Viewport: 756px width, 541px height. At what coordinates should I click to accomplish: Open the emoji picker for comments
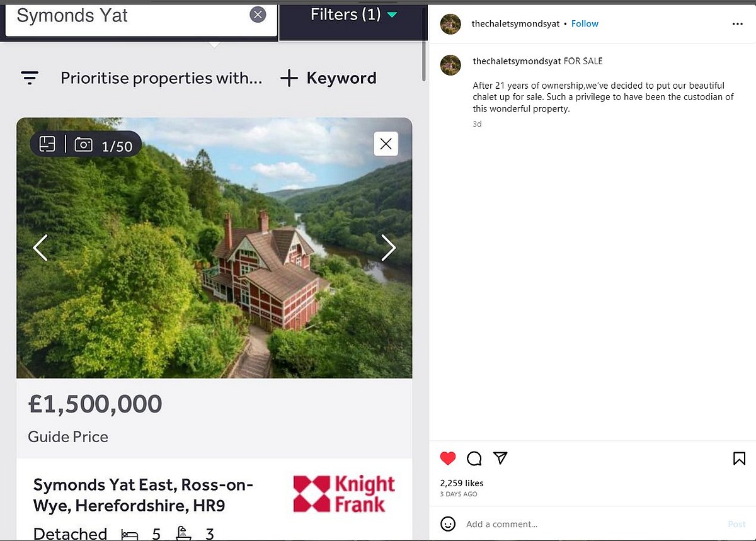click(x=448, y=524)
